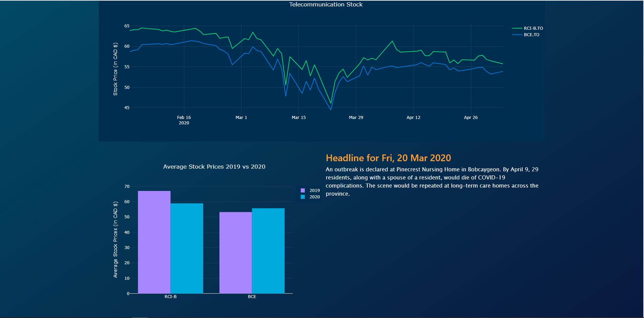The image size is (644, 318).
Task: Click the Feb 16 x-axis date label
Action: [184, 118]
